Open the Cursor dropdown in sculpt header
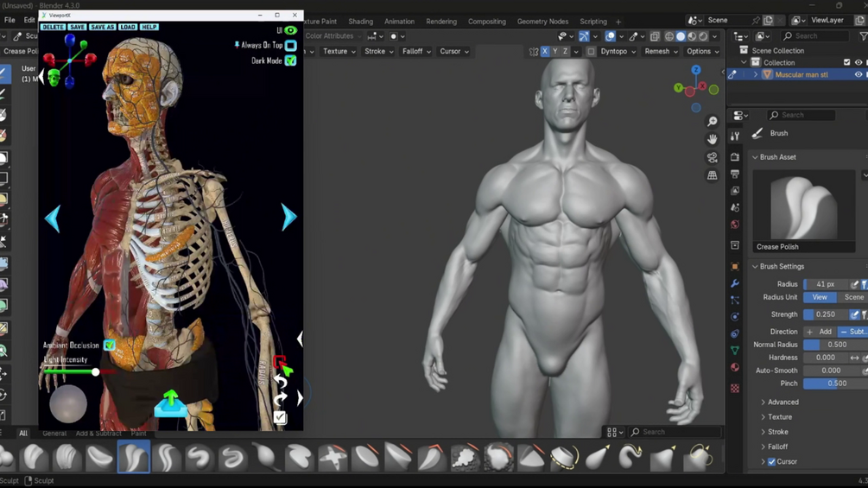 pos(454,52)
